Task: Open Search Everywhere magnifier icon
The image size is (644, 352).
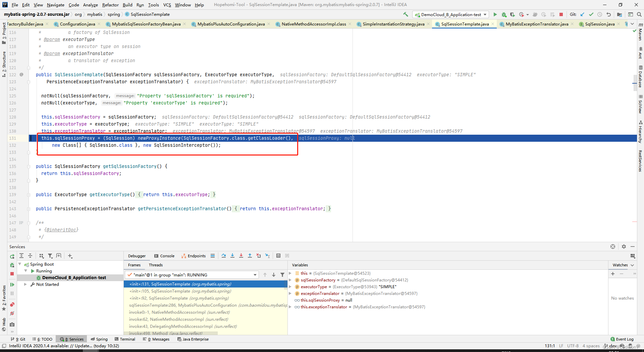Action: 639,14
